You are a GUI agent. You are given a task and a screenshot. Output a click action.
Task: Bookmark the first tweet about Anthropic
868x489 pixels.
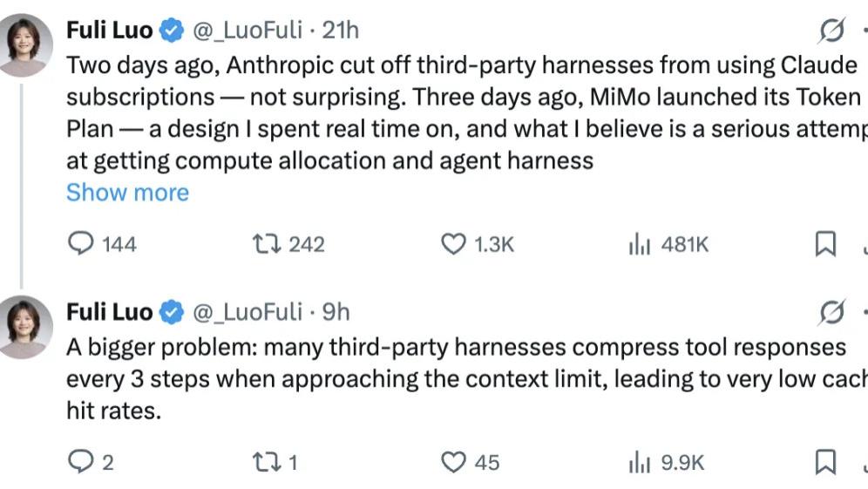click(824, 245)
